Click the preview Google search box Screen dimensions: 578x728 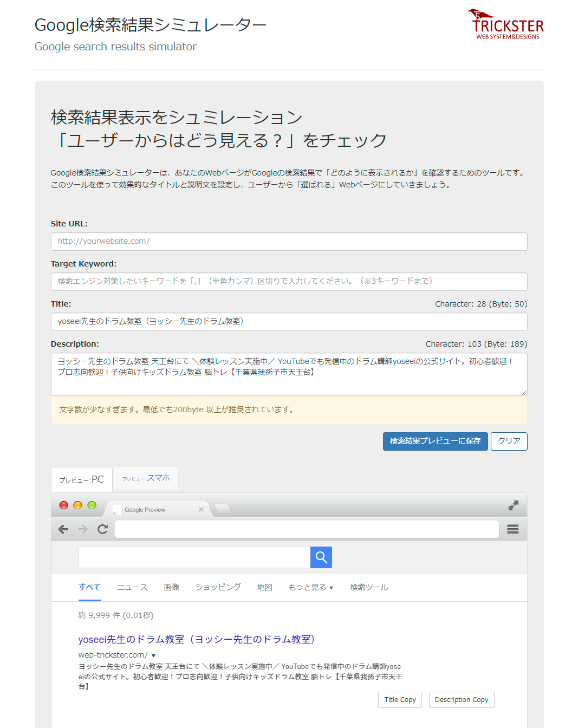coord(194,557)
